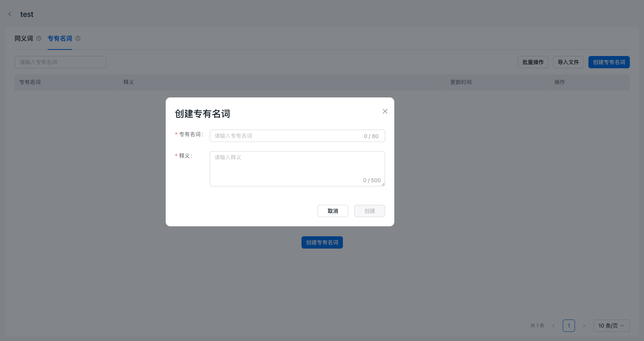644x341 pixels.
Task: Close the 创建专有名词 dialog with X icon
Action: pos(385,111)
